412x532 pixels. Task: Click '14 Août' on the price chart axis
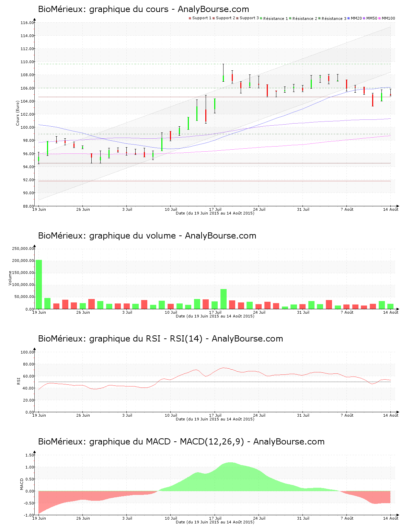(391, 209)
